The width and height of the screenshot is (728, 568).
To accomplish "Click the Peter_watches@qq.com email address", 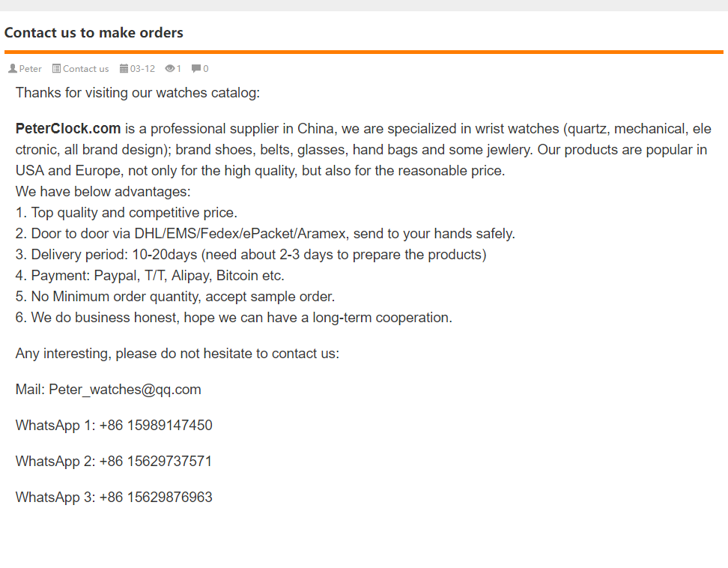I will click(125, 389).
